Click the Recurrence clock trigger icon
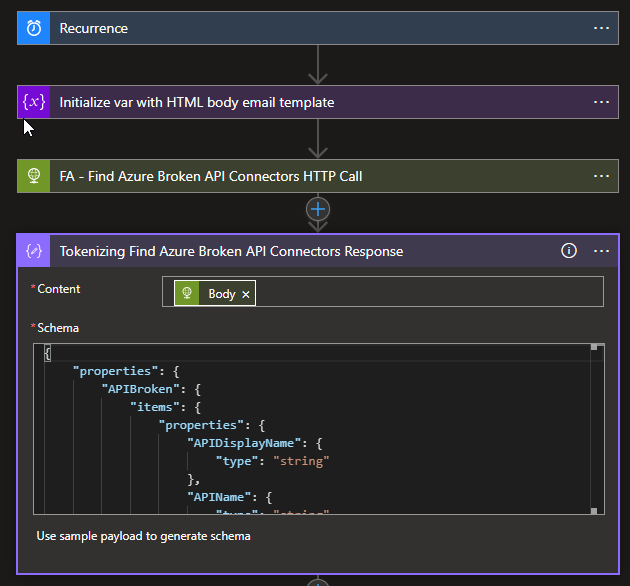This screenshot has height=586, width=630. click(34, 28)
